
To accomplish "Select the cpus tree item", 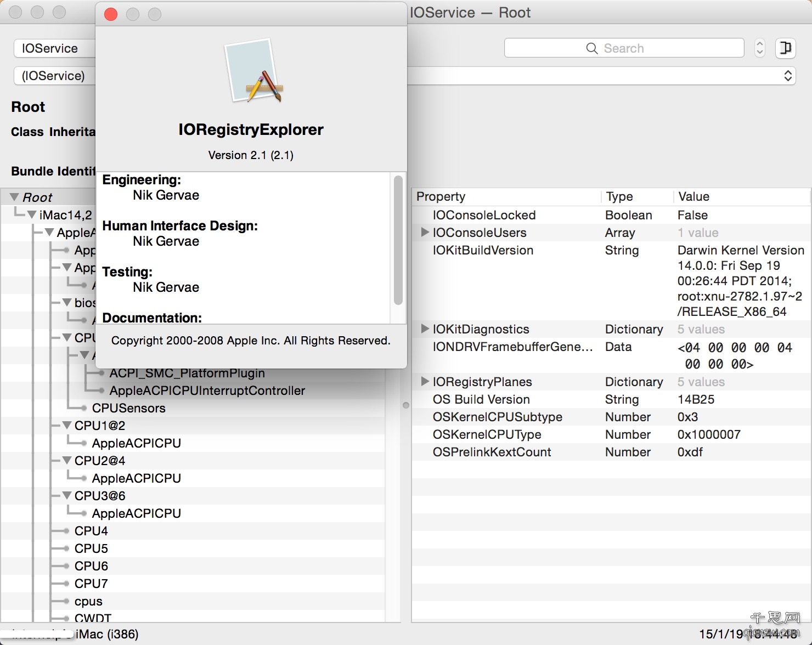I will pyautogui.click(x=88, y=601).
